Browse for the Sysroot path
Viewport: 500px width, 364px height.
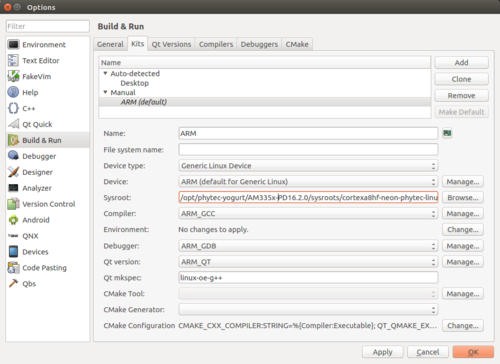pos(463,198)
